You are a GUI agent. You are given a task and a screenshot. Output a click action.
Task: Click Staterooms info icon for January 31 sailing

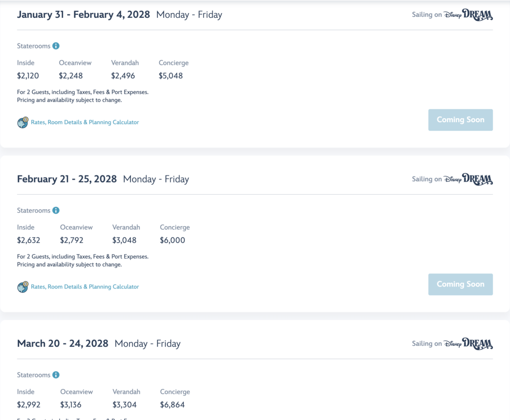click(56, 46)
